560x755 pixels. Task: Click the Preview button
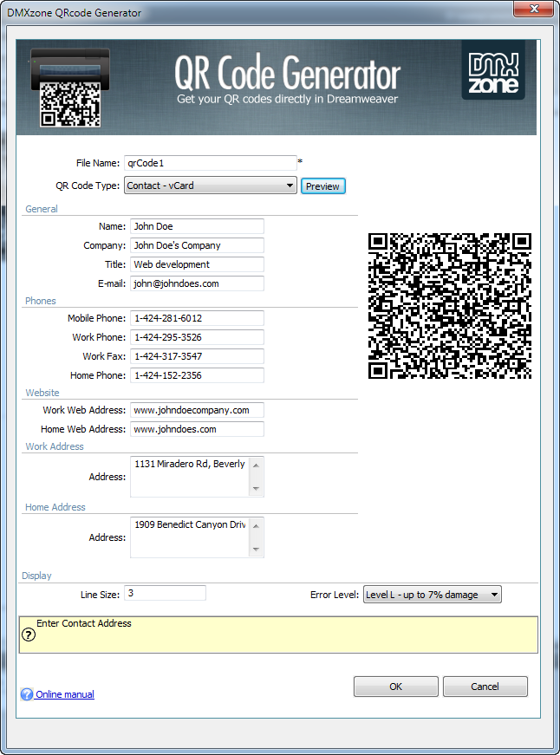coord(323,186)
